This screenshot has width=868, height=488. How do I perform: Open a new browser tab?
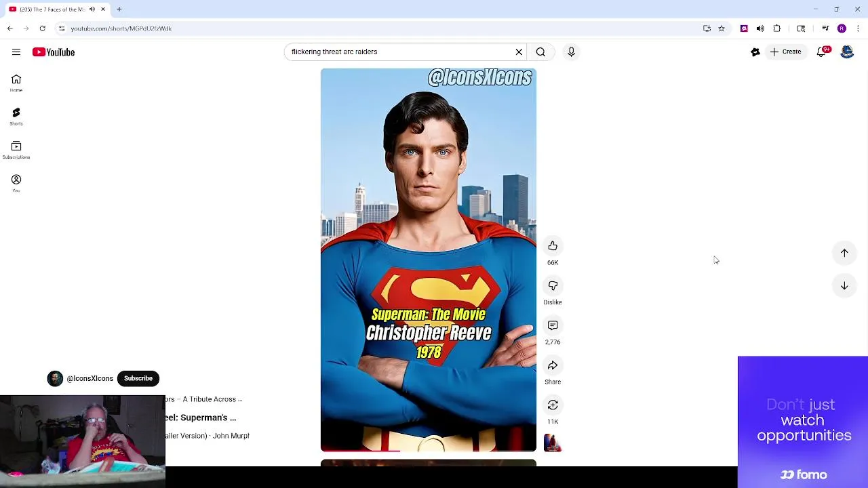pos(119,9)
